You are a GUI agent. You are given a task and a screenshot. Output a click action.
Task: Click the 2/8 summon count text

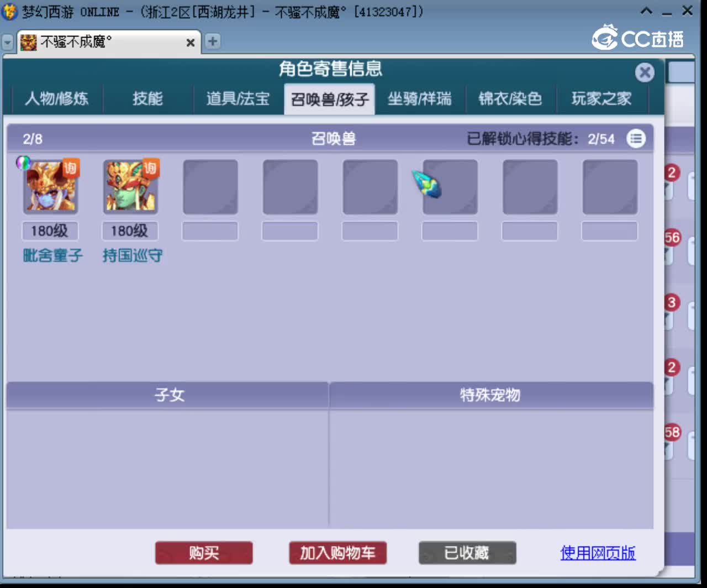pyautogui.click(x=33, y=139)
